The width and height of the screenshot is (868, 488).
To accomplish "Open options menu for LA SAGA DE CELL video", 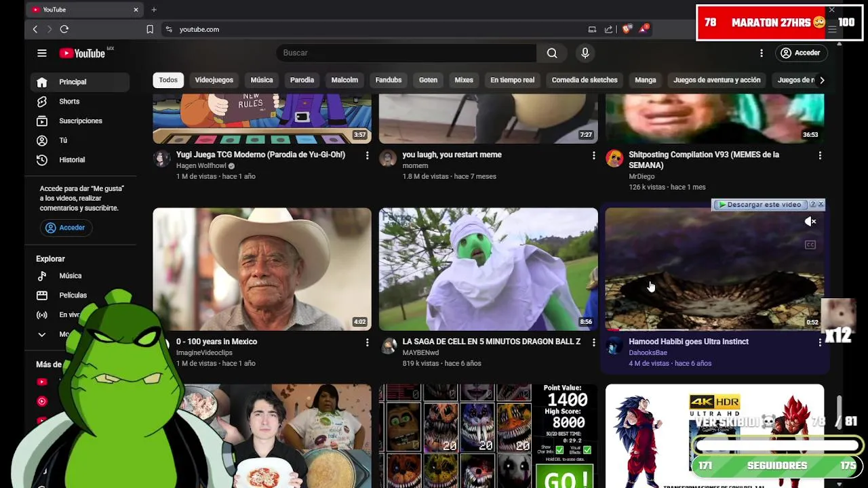I will (593, 343).
